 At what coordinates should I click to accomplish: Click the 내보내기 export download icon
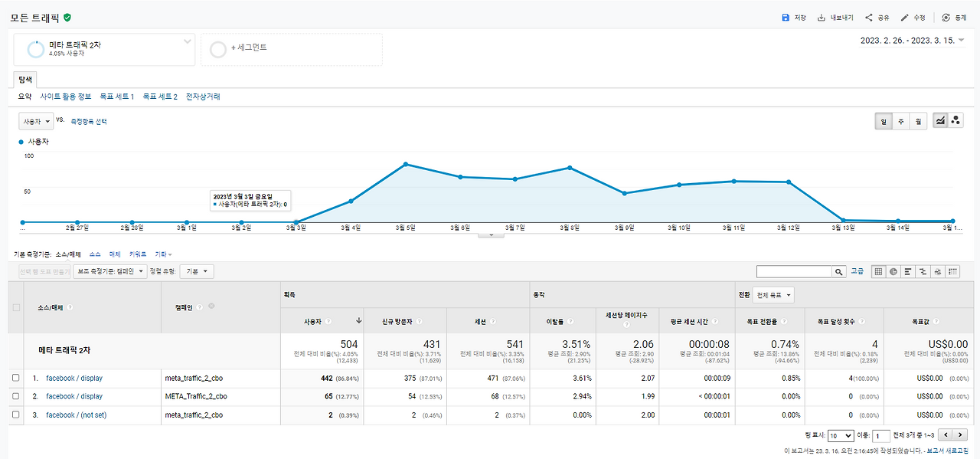822,18
